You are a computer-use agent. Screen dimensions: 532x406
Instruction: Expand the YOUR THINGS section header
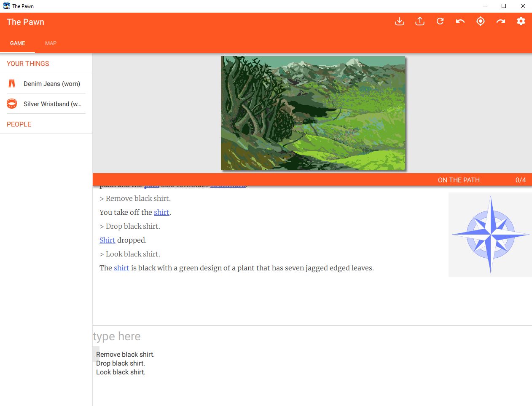pyautogui.click(x=46, y=64)
